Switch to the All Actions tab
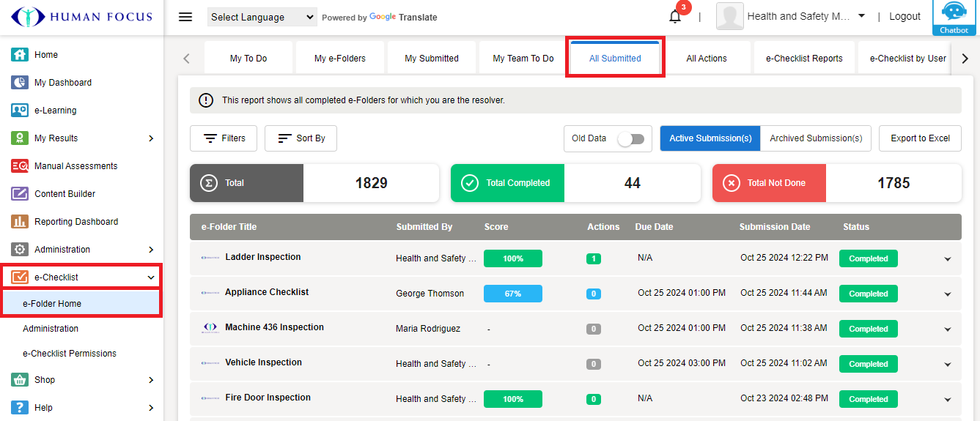Image resolution: width=980 pixels, height=421 pixels. point(706,59)
